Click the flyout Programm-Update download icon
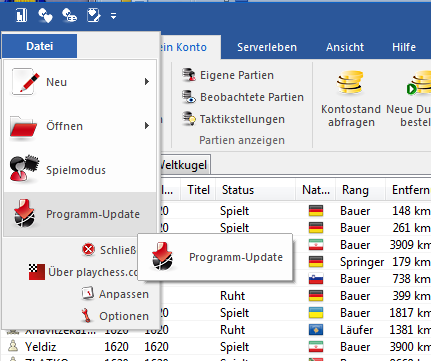 click(162, 256)
